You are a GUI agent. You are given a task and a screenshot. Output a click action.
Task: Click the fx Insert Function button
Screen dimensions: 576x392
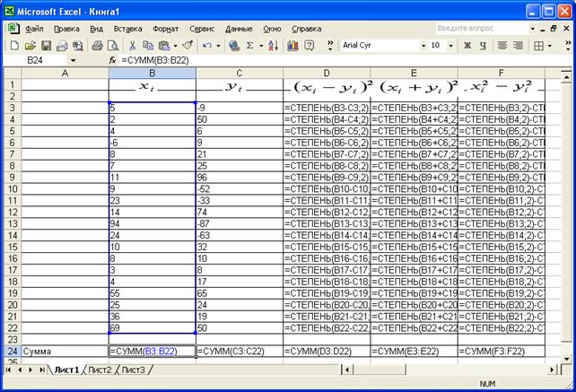113,60
